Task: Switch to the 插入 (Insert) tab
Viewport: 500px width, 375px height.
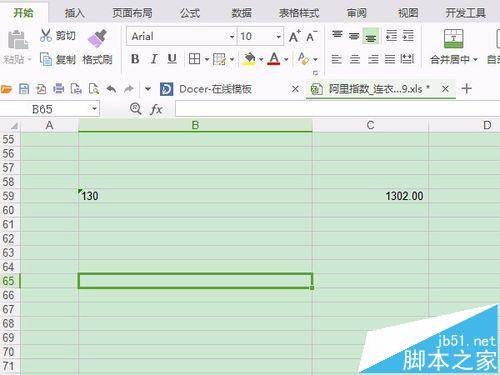Action: (74, 13)
